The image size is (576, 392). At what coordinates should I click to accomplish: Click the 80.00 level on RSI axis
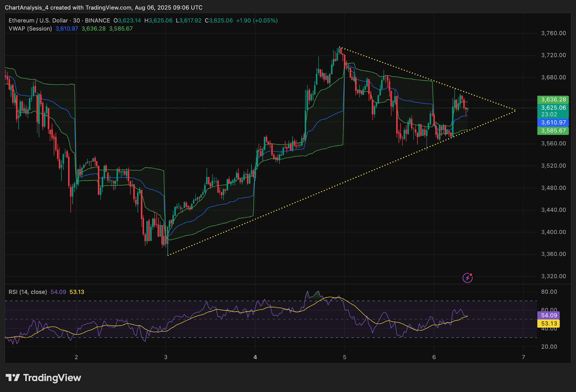pos(549,292)
